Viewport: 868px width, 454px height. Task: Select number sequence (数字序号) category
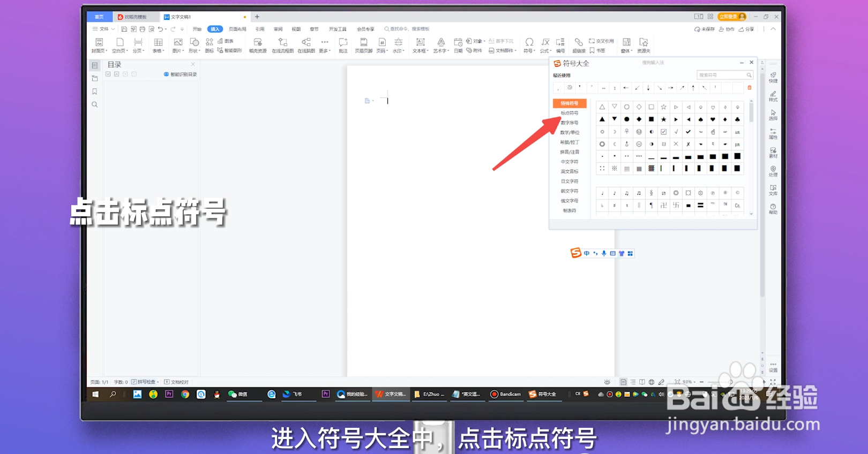570,123
